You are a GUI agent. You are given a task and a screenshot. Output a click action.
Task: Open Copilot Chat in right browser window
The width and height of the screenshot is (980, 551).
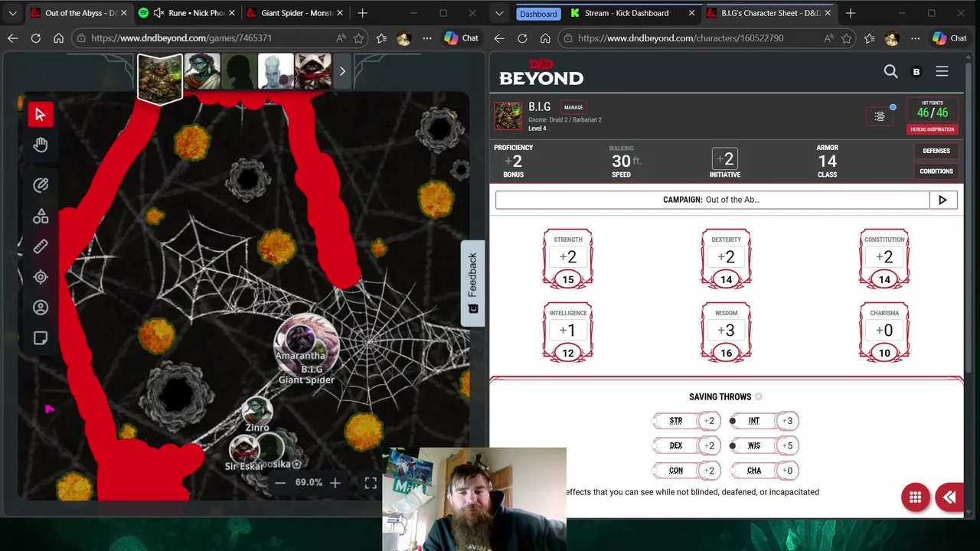tap(949, 38)
